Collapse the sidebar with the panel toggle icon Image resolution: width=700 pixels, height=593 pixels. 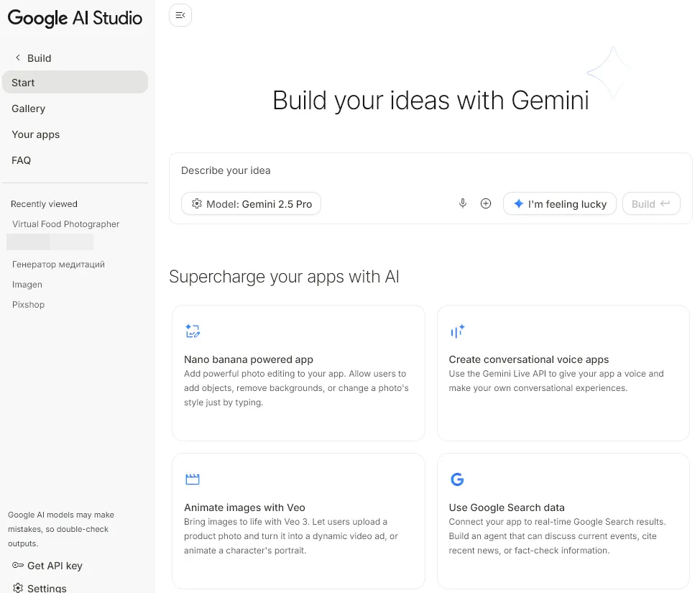pos(180,15)
